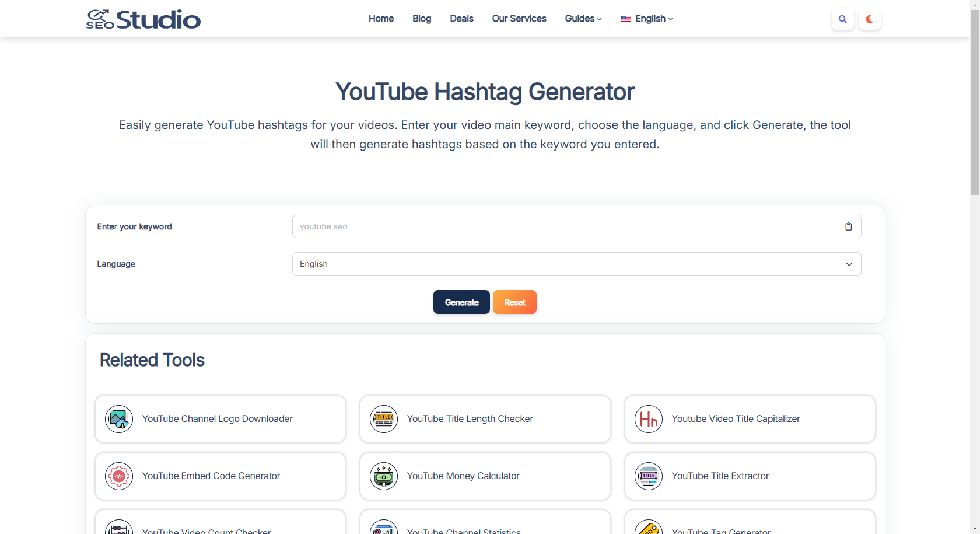Click the paste clipboard icon in keyword field
The height and width of the screenshot is (534, 980).
tap(849, 226)
